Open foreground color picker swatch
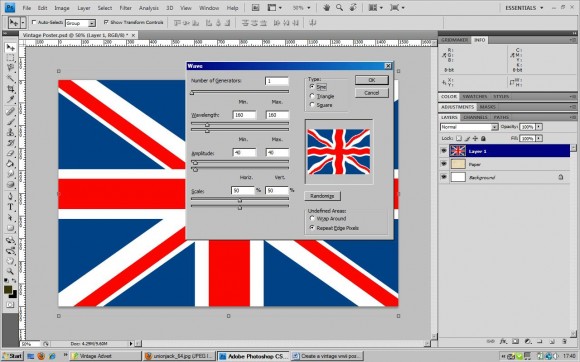The height and width of the screenshot is (362, 580). tap(8, 290)
